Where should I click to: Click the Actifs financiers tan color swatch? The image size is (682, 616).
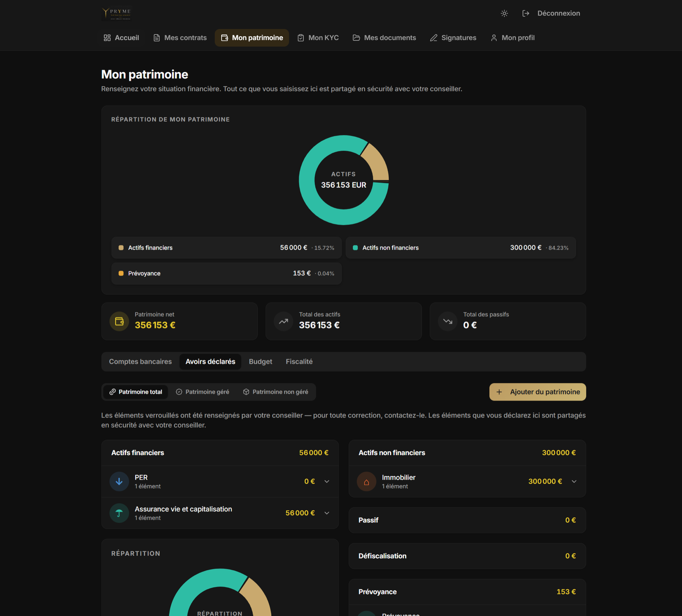pos(121,248)
